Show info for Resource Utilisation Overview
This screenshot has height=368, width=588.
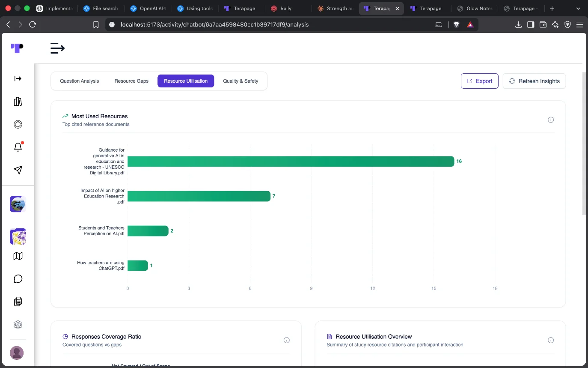[551, 340]
